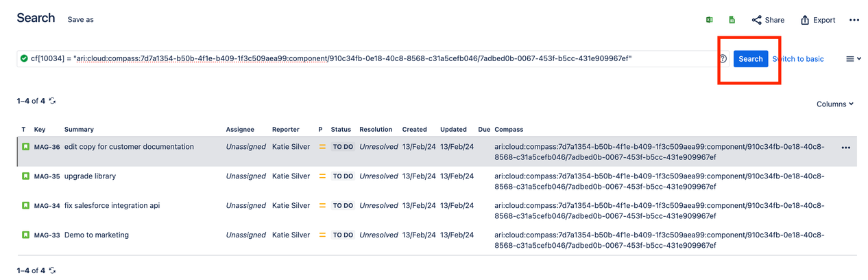
Task: Open issue key MAG-34
Action: pos(47,206)
